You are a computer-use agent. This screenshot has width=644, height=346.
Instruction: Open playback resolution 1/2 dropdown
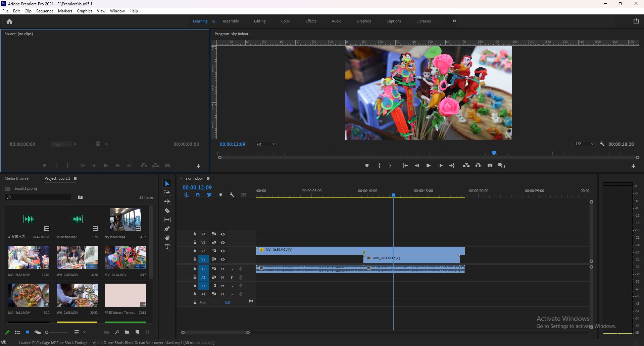coord(584,144)
